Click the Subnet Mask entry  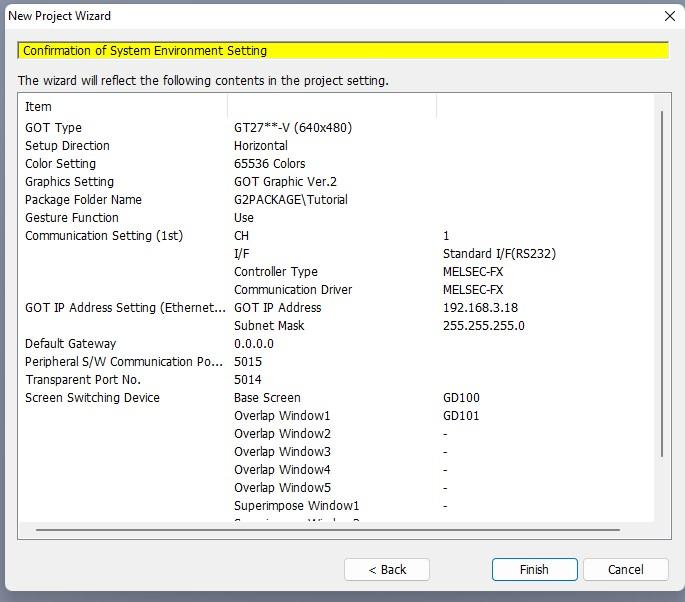click(x=269, y=325)
